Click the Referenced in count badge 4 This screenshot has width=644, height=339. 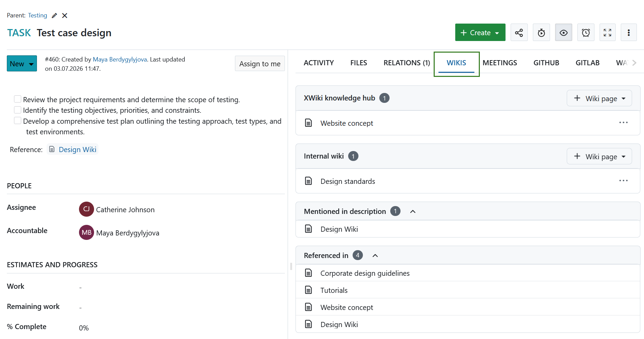[358, 255]
